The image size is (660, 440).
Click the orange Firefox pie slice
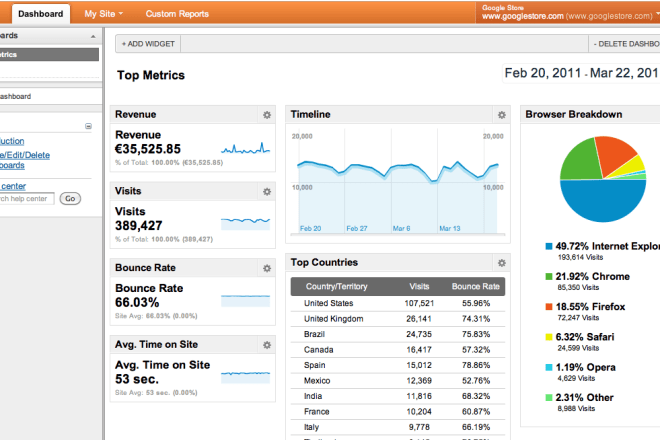coord(612,154)
